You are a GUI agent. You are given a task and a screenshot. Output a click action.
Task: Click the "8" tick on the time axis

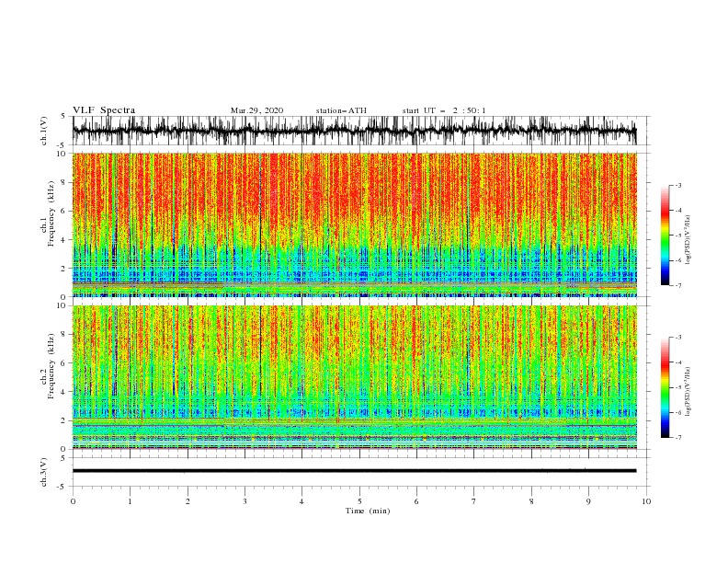[531, 501]
